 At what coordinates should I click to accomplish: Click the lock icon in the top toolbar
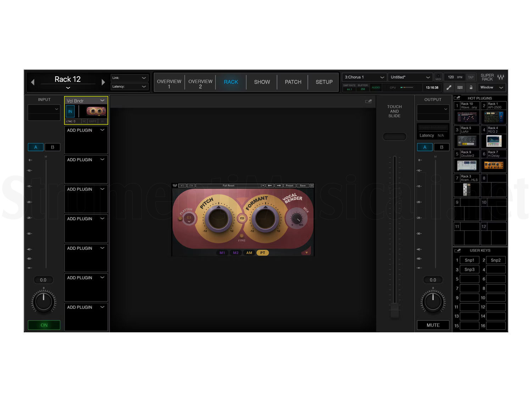470,88
